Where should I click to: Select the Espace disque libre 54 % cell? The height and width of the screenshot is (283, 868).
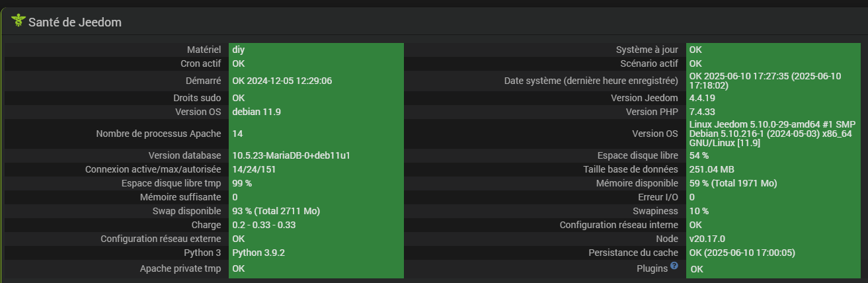click(773, 155)
